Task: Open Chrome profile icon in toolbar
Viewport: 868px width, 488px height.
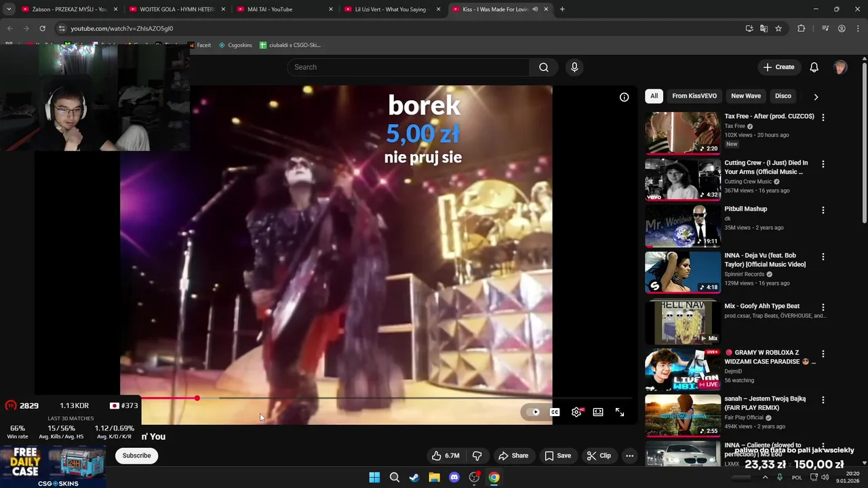Action: (x=842, y=28)
